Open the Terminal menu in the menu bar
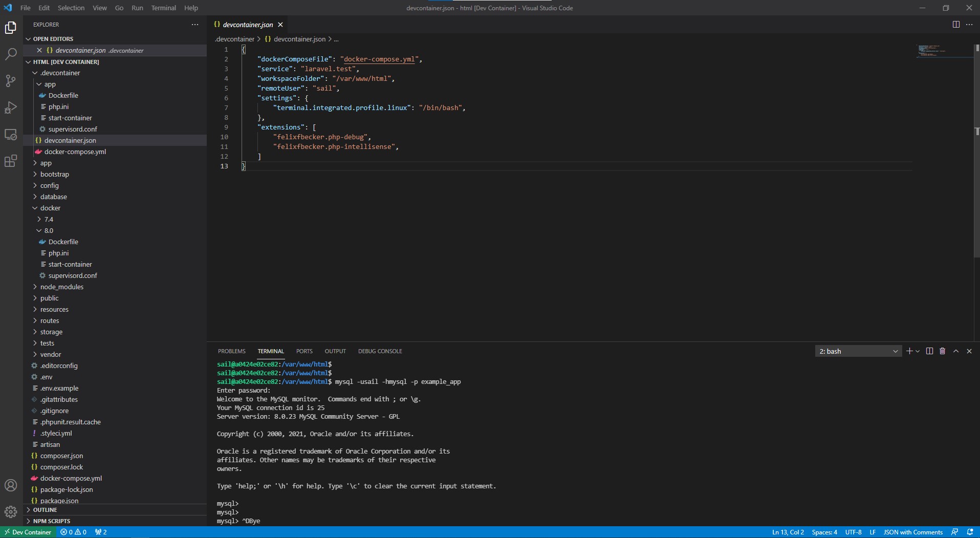The height and width of the screenshot is (538, 980). pos(163,8)
